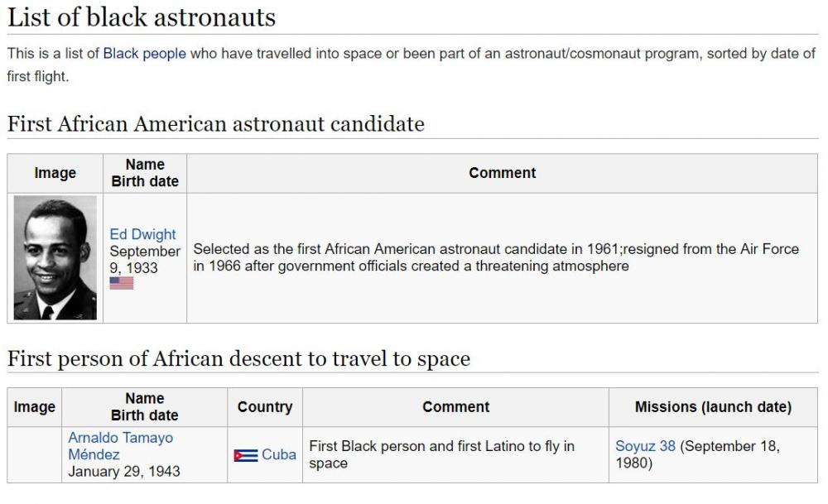The height and width of the screenshot is (504, 828).
Task: Click the First Black person and first Latino comment
Action: click(441, 455)
